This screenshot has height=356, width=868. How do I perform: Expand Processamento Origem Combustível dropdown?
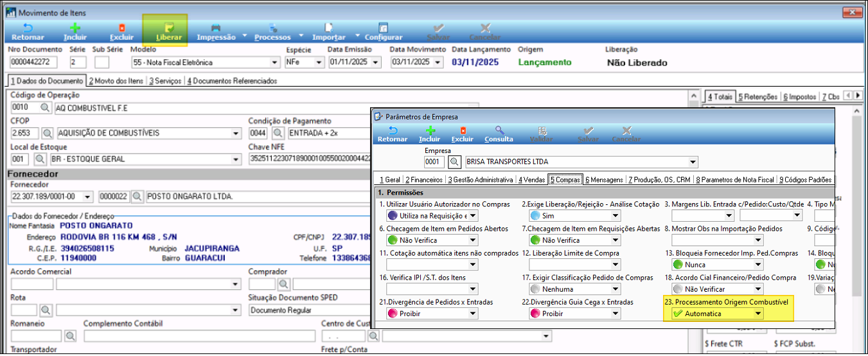(758, 314)
